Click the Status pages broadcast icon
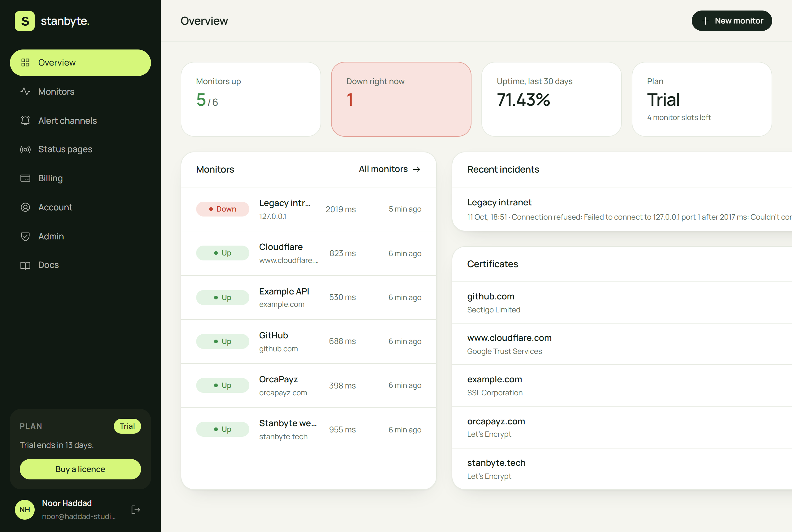The width and height of the screenshot is (792, 532). click(25, 149)
